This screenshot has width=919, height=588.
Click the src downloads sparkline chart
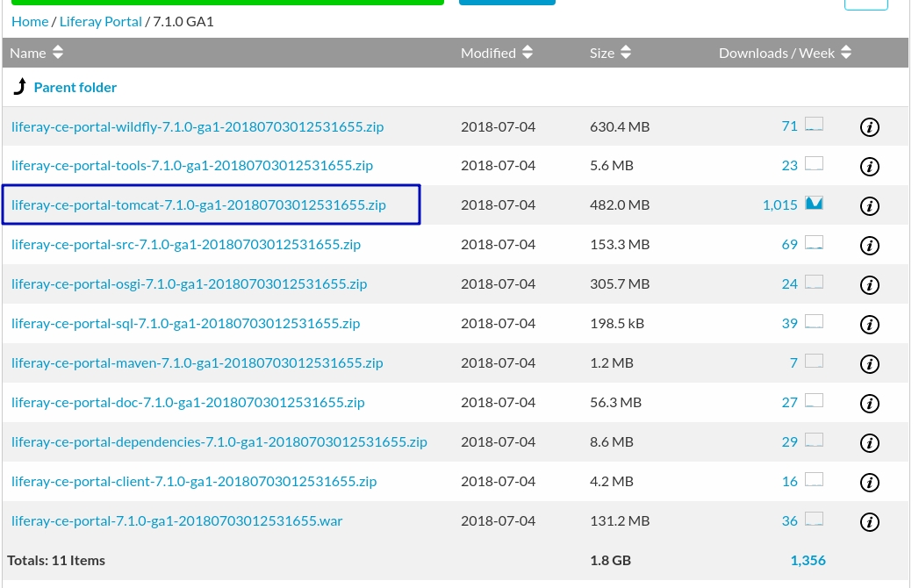point(814,243)
